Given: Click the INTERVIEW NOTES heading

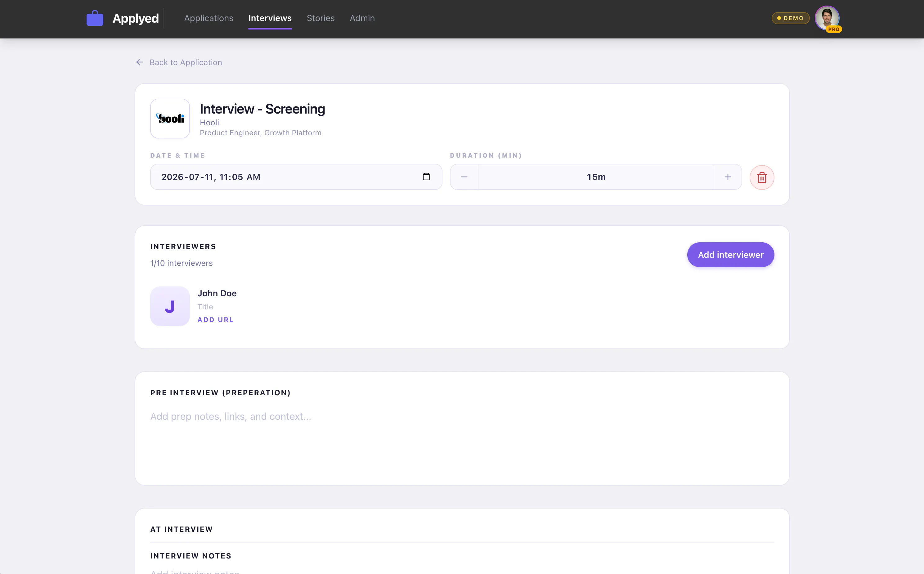Looking at the screenshot, I should [x=191, y=556].
